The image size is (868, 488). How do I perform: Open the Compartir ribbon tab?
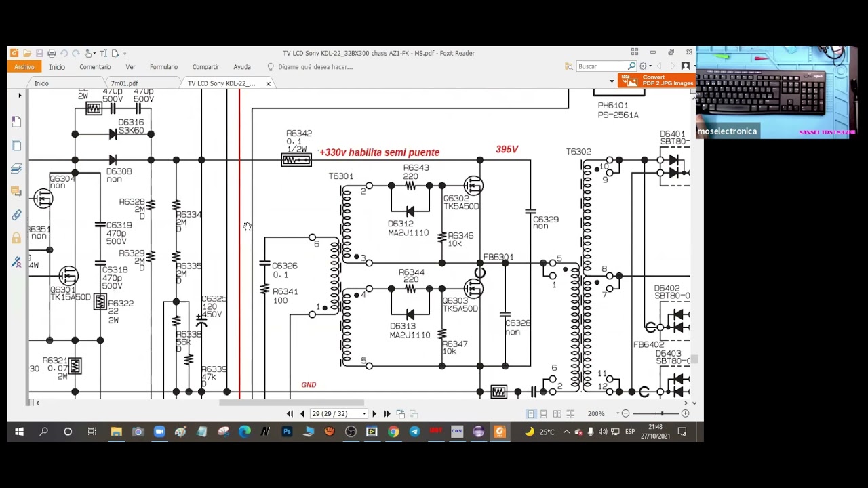205,67
